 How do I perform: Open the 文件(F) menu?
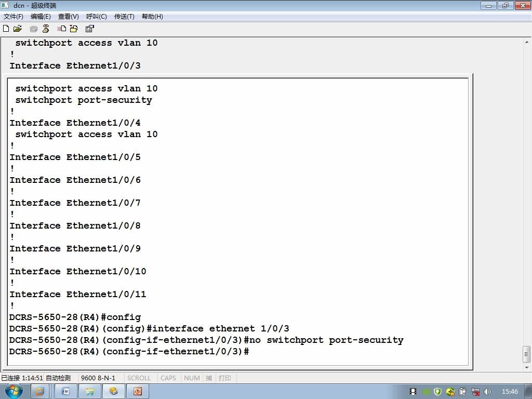[x=13, y=17]
